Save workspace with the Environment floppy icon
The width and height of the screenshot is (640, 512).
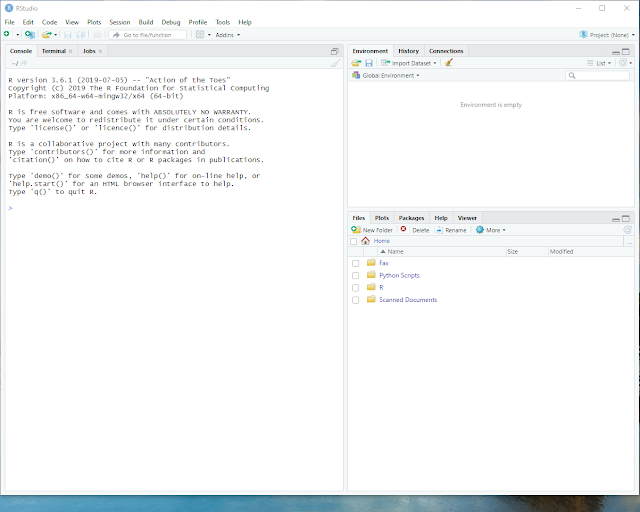[369, 63]
